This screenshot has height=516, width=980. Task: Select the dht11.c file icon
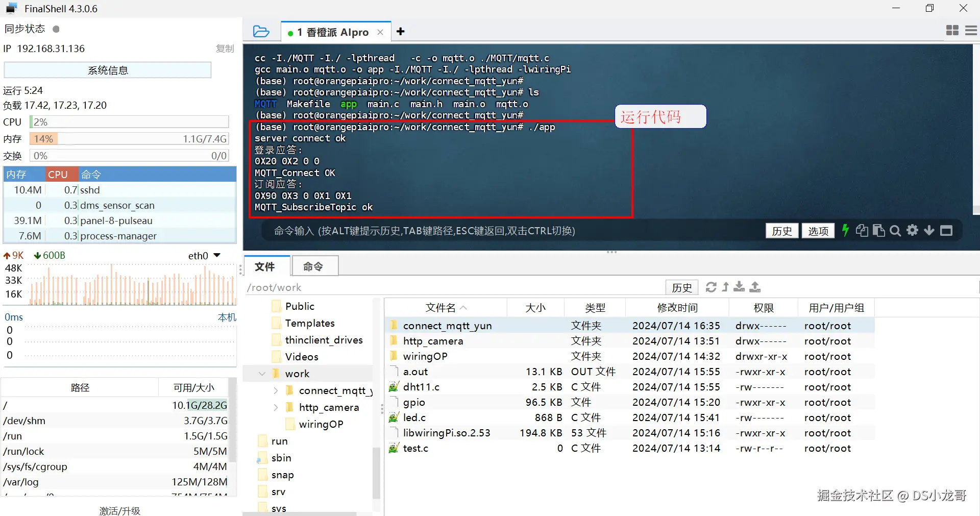(x=394, y=386)
